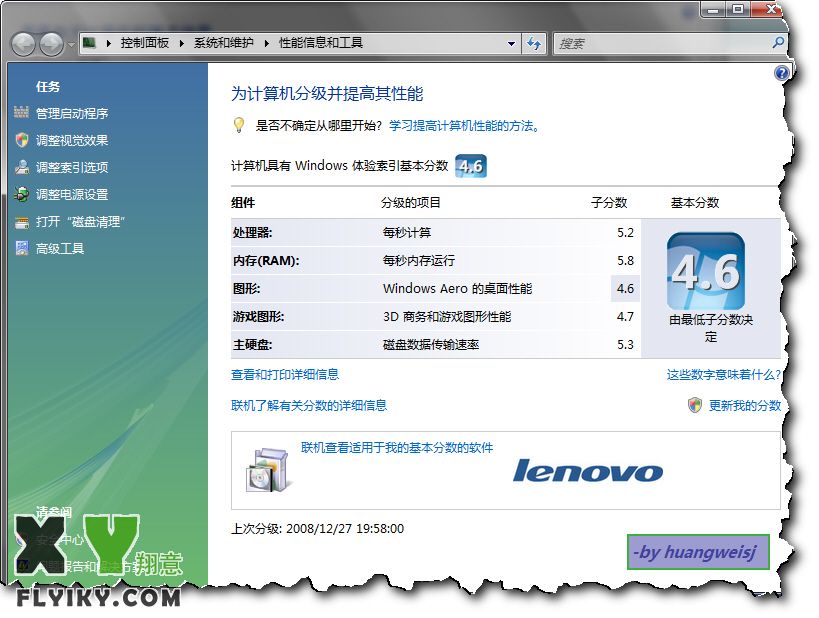Click the Back navigation arrow button
This screenshot has width=819, height=618.
point(25,44)
